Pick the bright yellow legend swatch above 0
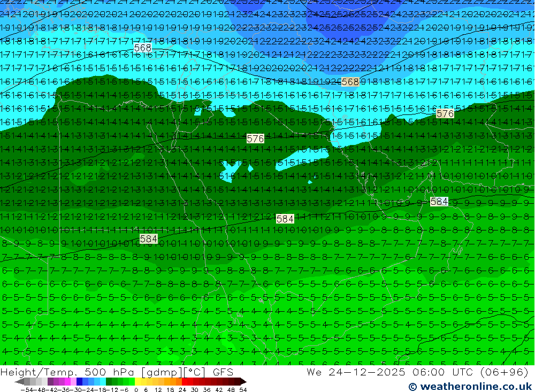Image resolution: width=535 pixels, height=392 pixels. (x=138, y=381)
